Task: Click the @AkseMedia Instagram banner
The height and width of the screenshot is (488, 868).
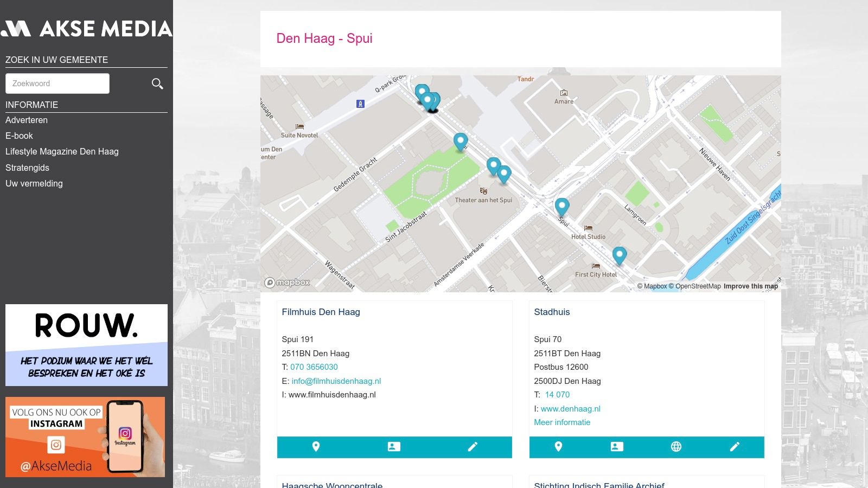Action: tap(86, 437)
